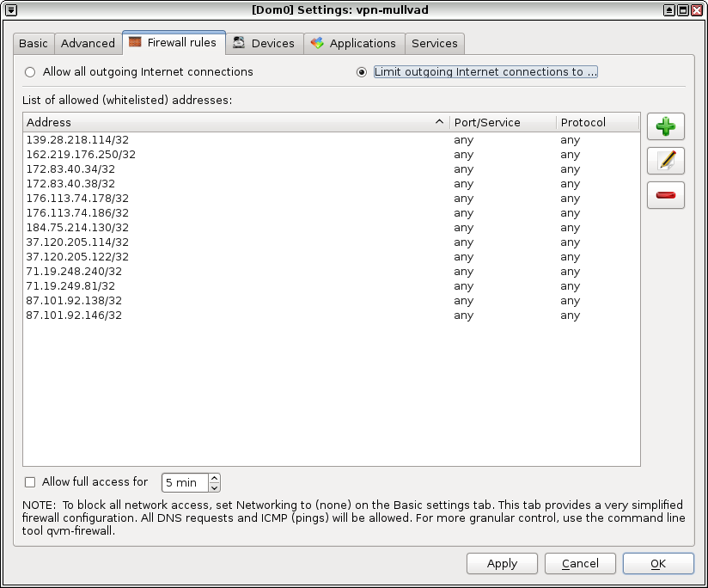Enable 'Allow full access for' checkbox
The image size is (708, 588).
coord(31,482)
